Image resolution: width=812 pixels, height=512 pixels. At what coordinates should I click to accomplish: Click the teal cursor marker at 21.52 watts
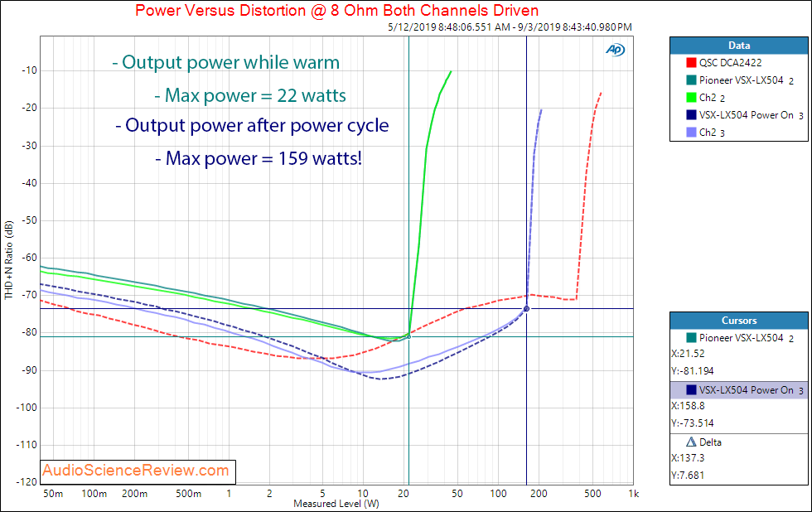(x=409, y=336)
